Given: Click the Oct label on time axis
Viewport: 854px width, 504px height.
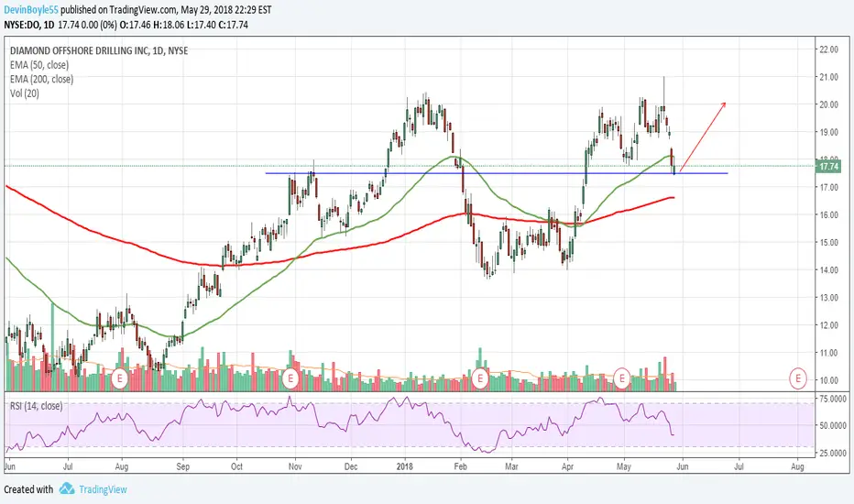Looking at the screenshot, I should coord(237,467).
